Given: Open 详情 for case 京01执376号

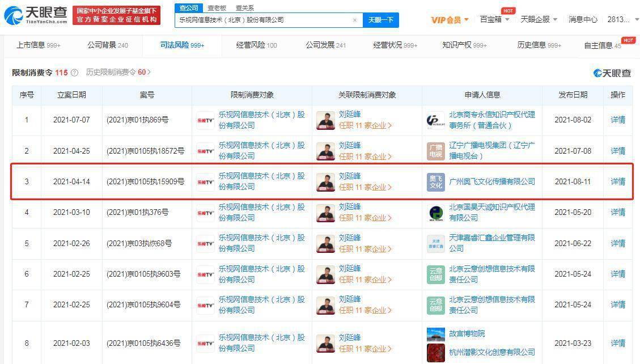Looking at the screenshot, I should (x=617, y=213).
